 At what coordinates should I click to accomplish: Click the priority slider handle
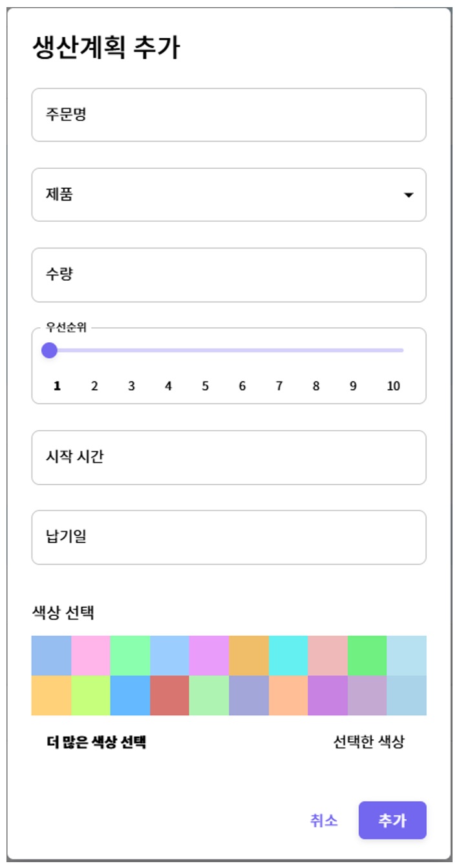50,350
